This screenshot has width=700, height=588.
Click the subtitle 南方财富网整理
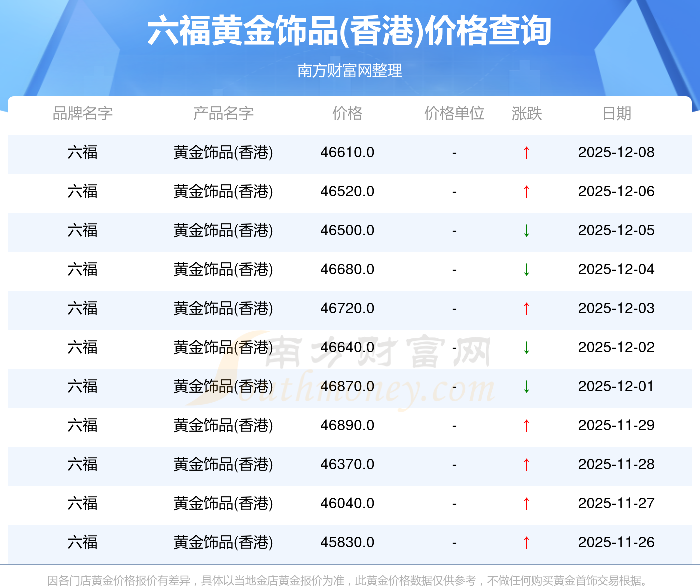tap(350, 70)
